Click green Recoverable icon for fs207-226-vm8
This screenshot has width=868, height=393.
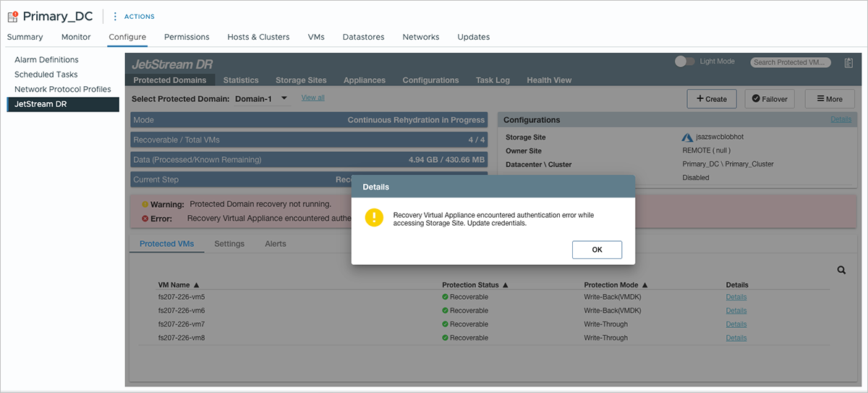446,338
